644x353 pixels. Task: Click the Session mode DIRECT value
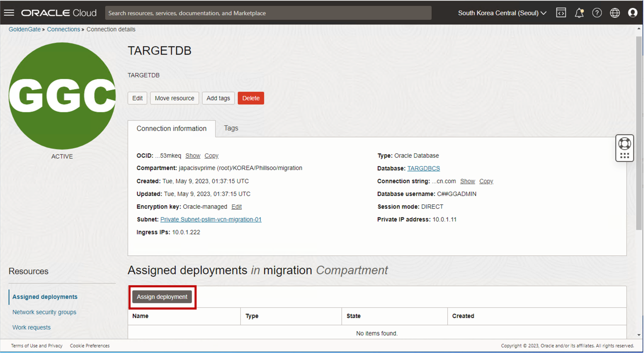(432, 207)
